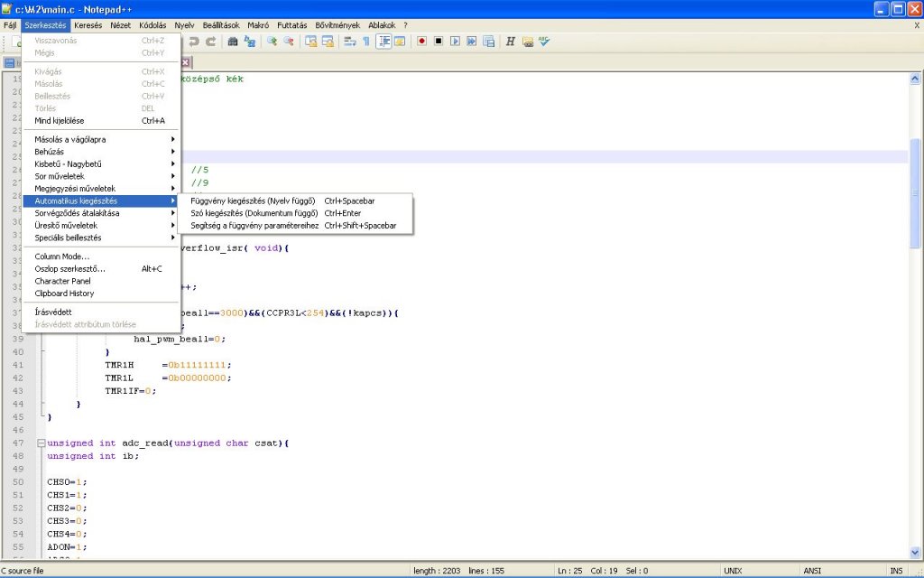
Task: Toggle the indent guide toolbar button
Action: tap(383, 42)
